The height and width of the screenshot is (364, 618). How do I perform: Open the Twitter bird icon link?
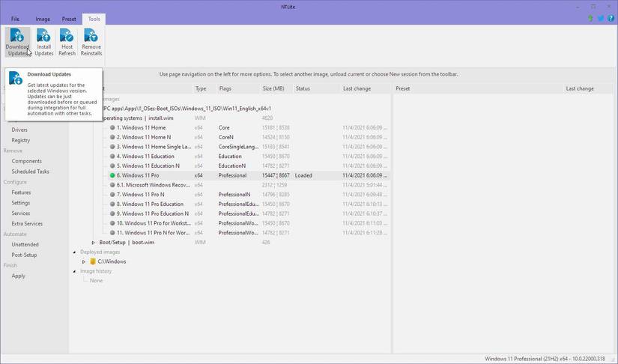coord(601,19)
